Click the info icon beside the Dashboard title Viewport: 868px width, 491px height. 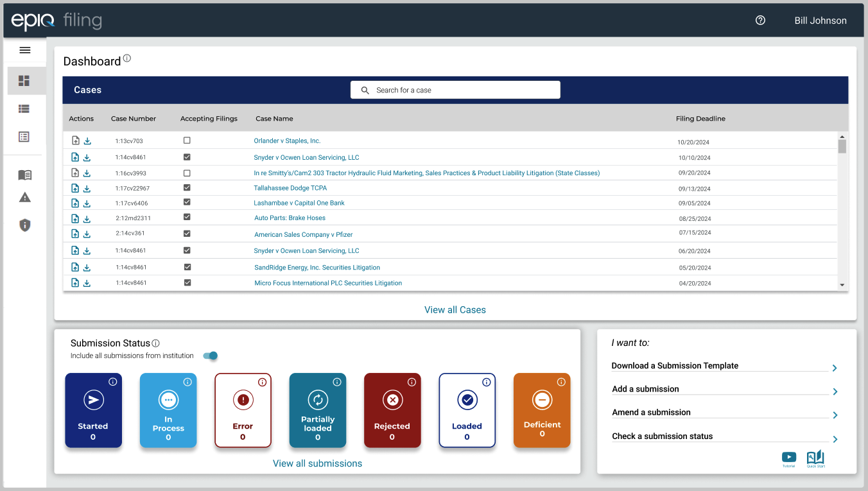(127, 58)
